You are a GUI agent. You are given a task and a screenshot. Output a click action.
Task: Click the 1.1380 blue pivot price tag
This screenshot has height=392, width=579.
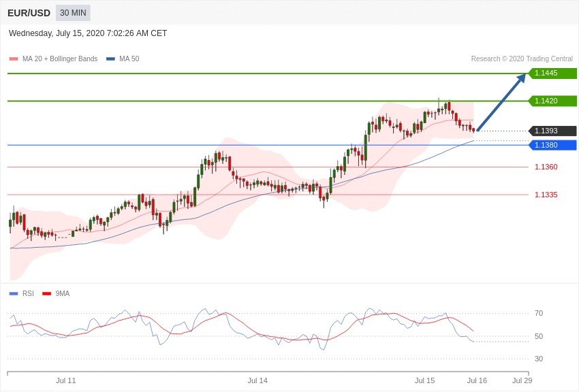click(552, 145)
